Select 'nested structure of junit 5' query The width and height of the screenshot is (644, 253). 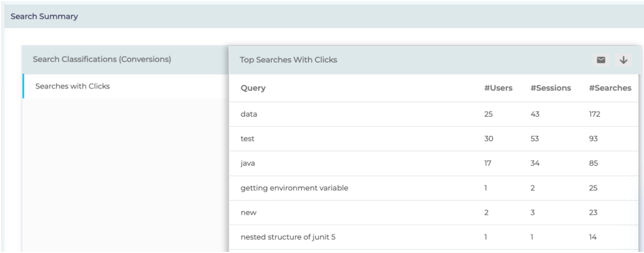pos(287,237)
